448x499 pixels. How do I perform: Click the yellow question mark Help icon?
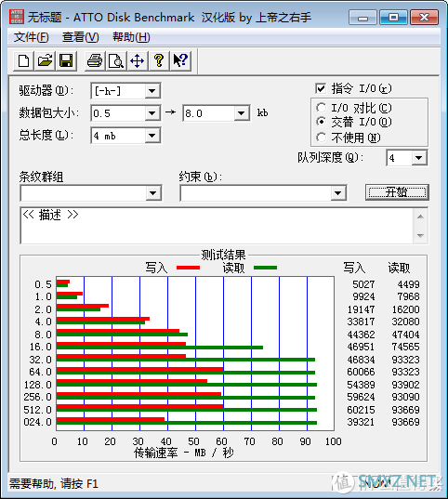point(159,60)
